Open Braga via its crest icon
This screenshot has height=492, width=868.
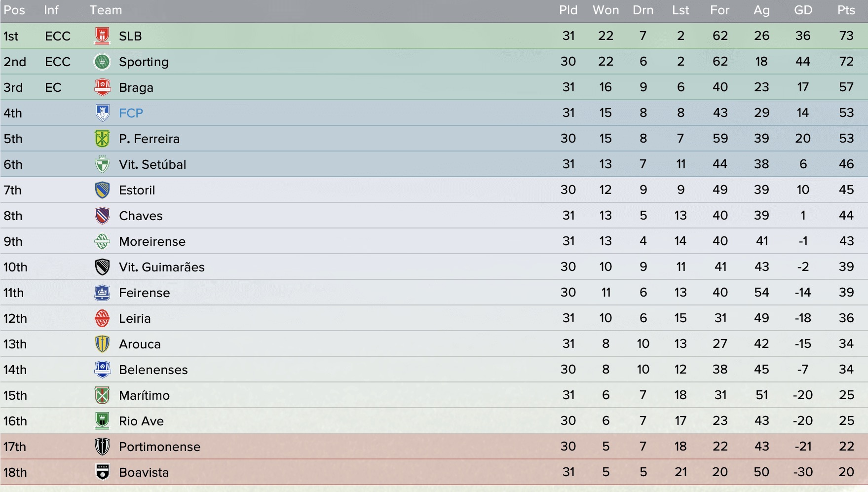click(102, 87)
